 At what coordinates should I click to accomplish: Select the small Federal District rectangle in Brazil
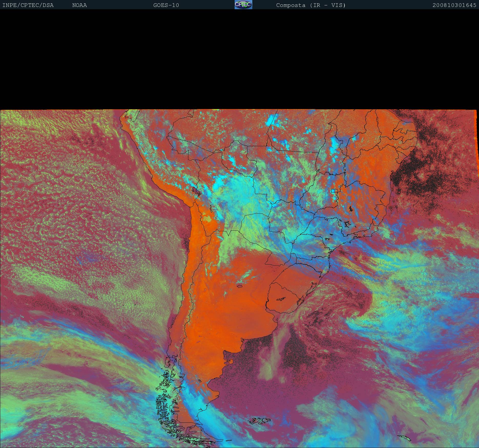pyautogui.click(x=334, y=190)
